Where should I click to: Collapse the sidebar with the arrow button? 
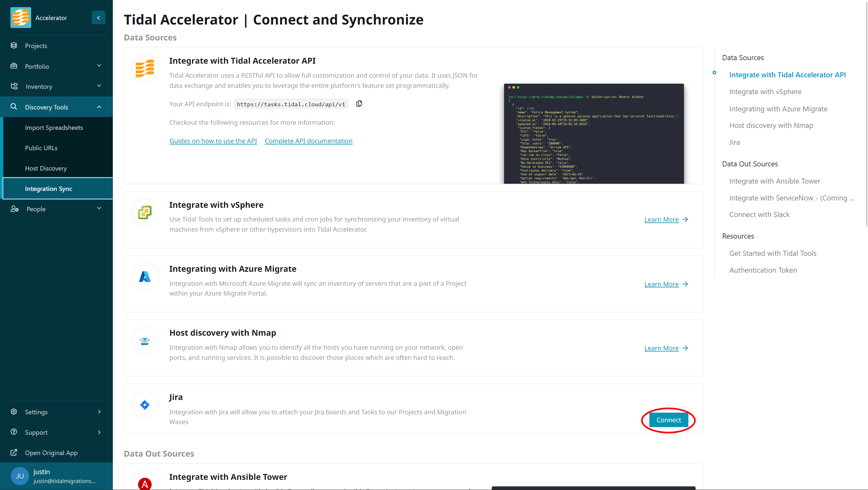click(99, 17)
